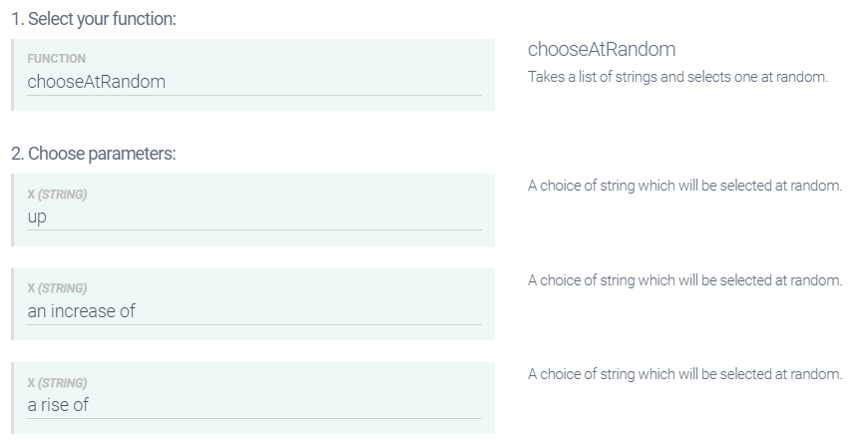Click the X (STRING) label above "up"
Screen dimensions: 868x444
pyautogui.click(x=57, y=195)
